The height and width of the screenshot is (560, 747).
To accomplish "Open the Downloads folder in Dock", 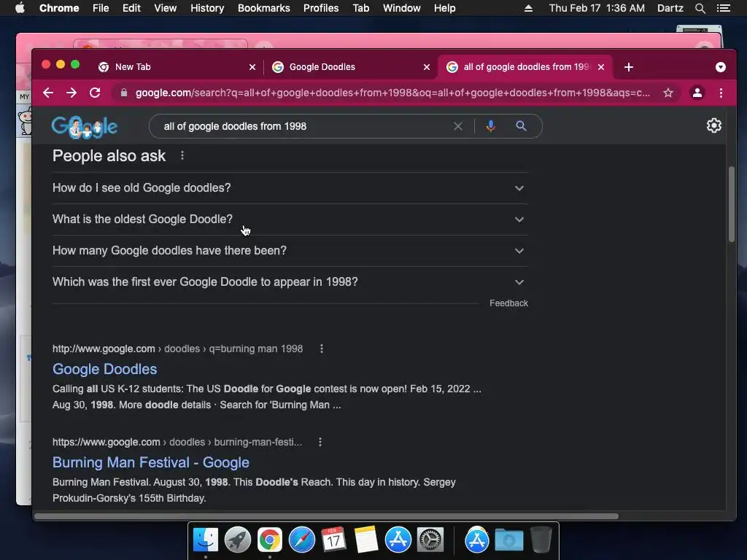I will (x=508, y=540).
